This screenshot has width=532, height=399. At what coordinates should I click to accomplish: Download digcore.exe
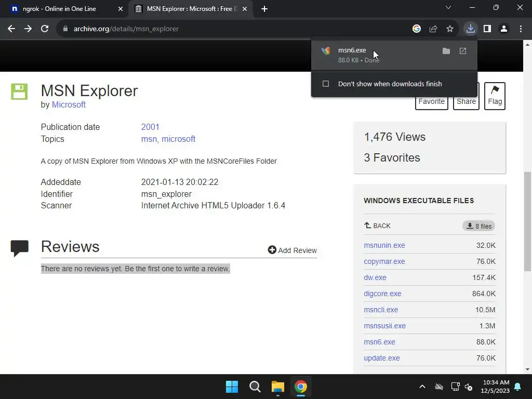(x=382, y=294)
